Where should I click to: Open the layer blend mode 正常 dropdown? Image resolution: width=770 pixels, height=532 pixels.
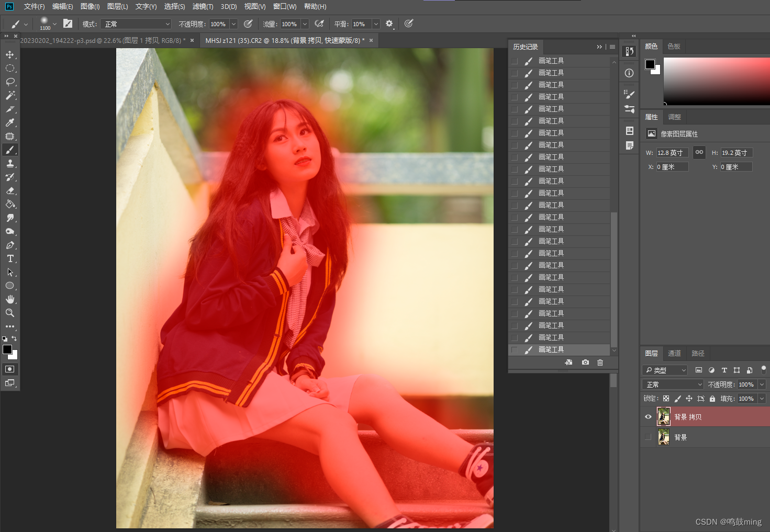coord(673,384)
